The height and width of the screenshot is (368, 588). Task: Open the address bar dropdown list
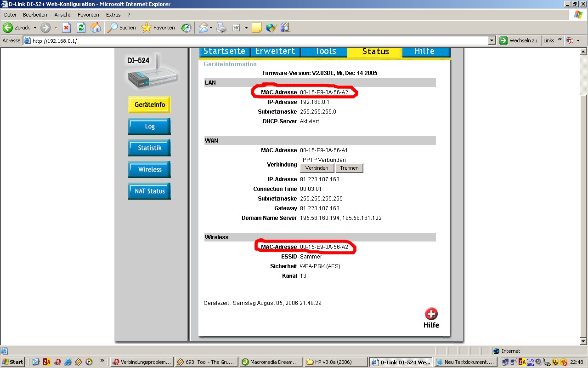492,40
